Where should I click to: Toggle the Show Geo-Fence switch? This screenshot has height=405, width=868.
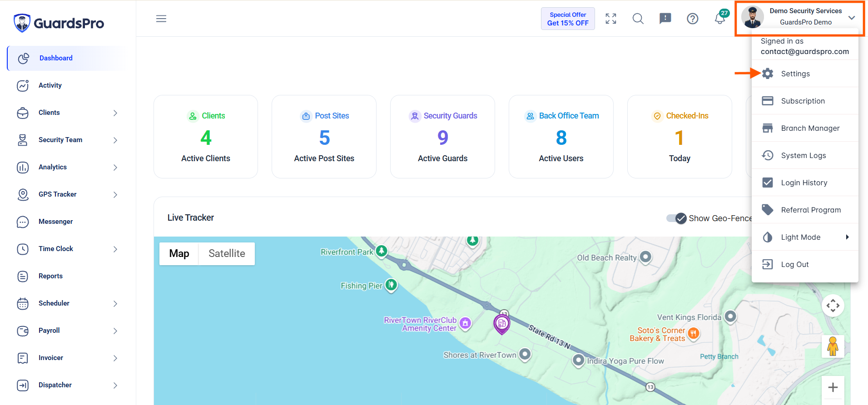coord(676,218)
